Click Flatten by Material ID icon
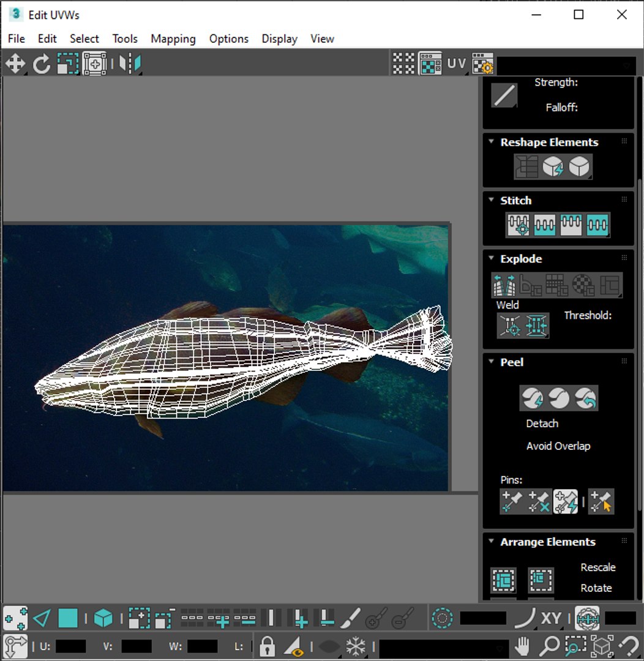Viewport: 644px width, 661px height. pos(583,285)
